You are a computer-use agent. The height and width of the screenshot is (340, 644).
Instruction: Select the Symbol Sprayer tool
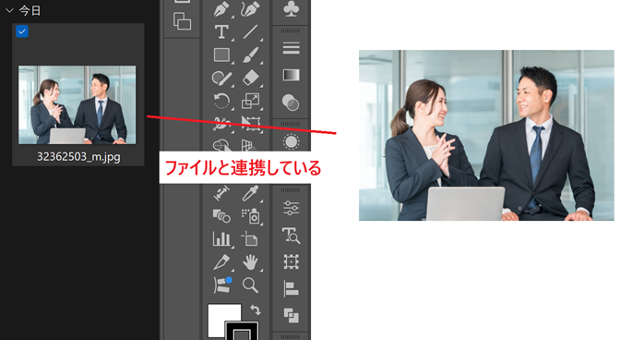[251, 216]
